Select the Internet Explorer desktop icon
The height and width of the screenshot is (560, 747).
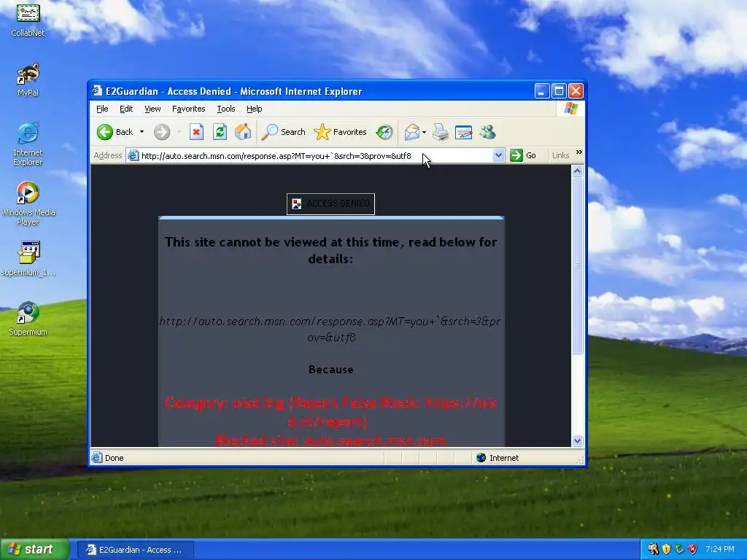28,144
